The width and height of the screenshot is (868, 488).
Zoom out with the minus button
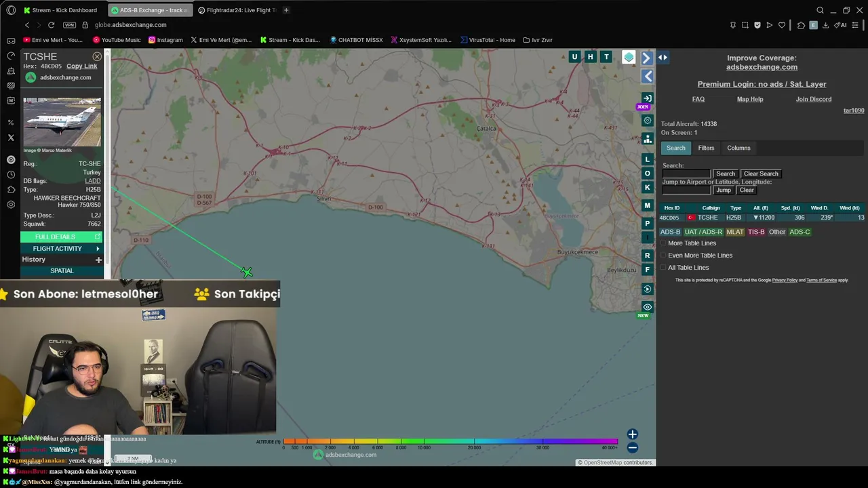click(632, 447)
